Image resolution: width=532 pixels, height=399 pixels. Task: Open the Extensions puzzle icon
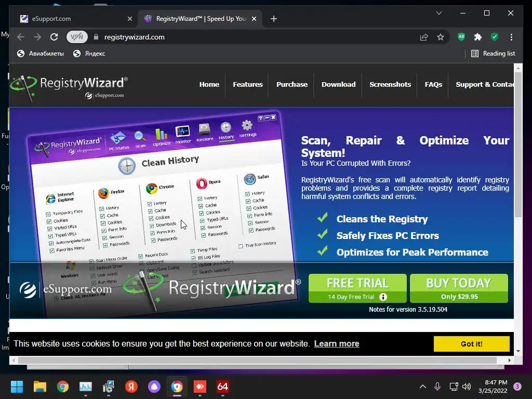[478, 37]
